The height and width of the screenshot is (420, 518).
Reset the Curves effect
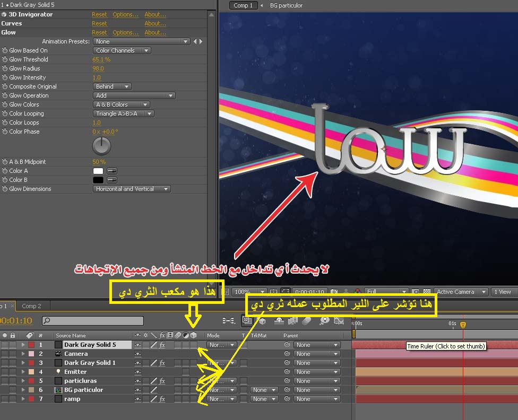click(x=99, y=23)
